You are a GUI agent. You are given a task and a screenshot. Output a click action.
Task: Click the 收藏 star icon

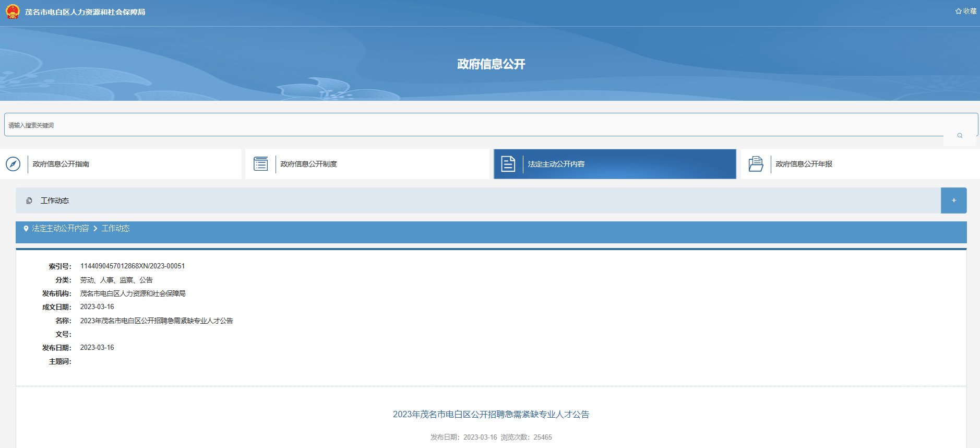pyautogui.click(x=958, y=11)
